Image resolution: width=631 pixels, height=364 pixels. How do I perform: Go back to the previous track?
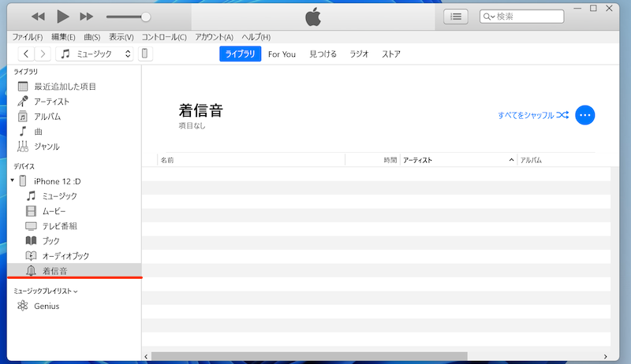[38, 17]
